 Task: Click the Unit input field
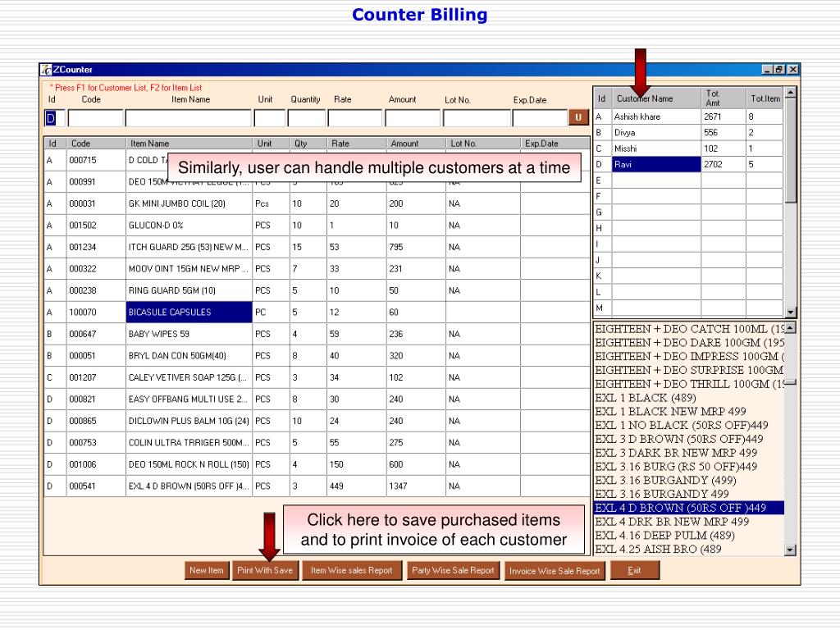point(269,118)
